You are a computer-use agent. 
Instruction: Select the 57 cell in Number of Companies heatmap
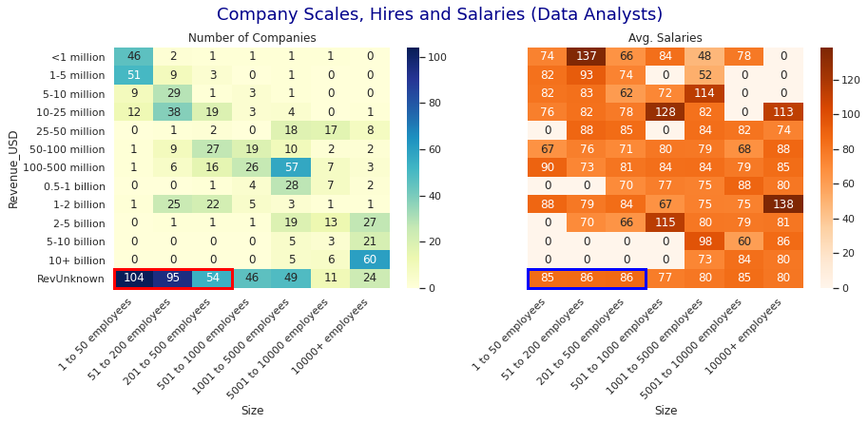[x=291, y=167]
